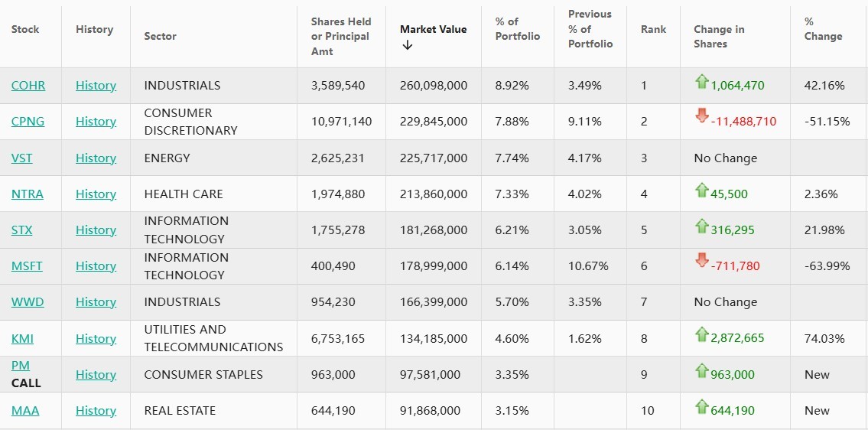Open the PM ticker link
This screenshot has height=430, width=868.
[21, 366]
